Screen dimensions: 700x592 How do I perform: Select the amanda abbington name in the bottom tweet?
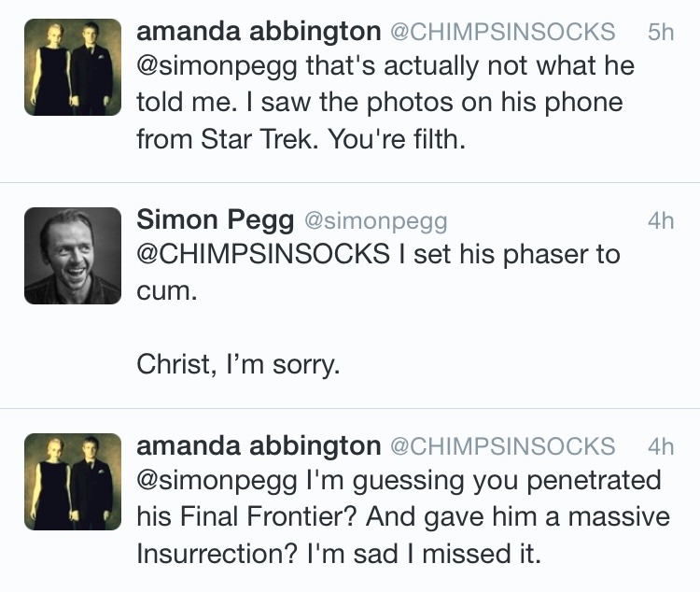(x=258, y=445)
